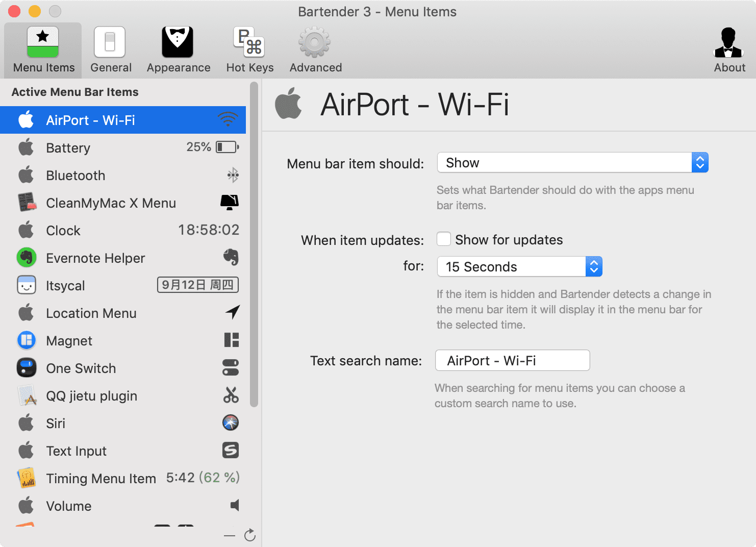The image size is (756, 547).
Task: Click the Itsycal calendar app icon
Action: [27, 285]
